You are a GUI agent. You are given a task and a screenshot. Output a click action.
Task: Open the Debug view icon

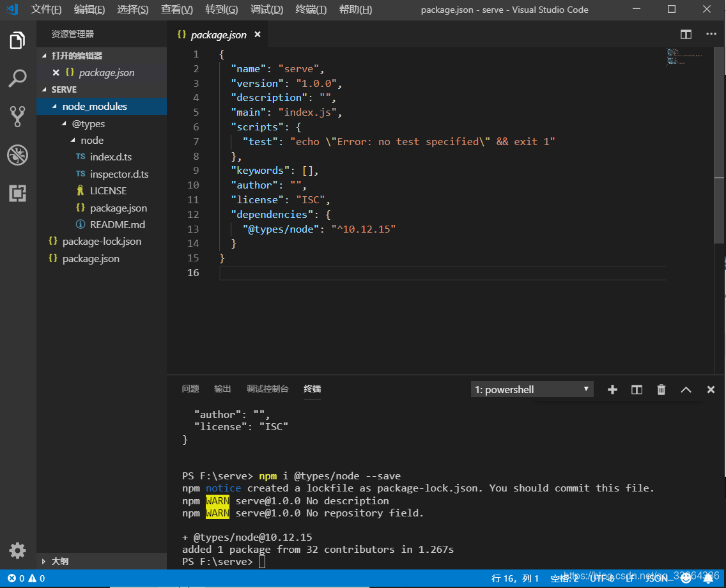click(18, 155)
